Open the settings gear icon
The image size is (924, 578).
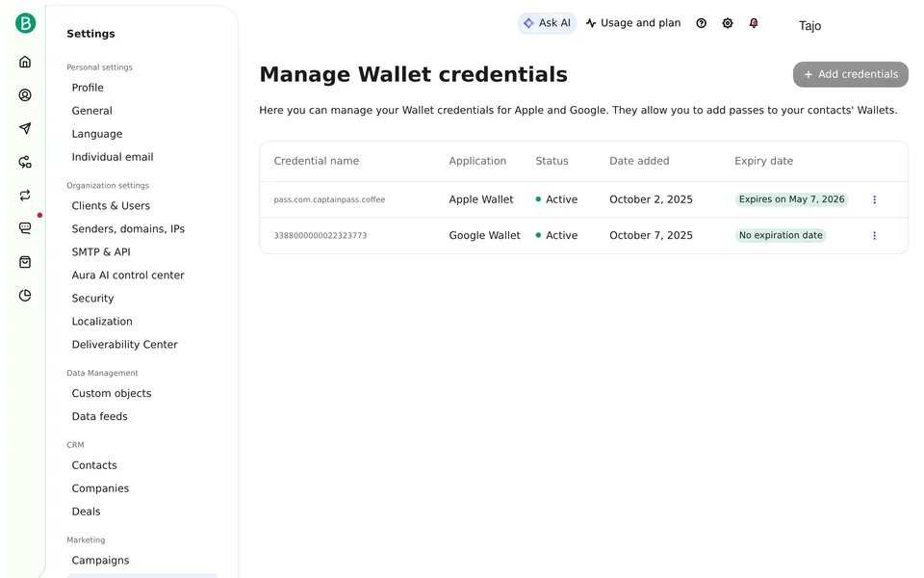tap(728, 23)
